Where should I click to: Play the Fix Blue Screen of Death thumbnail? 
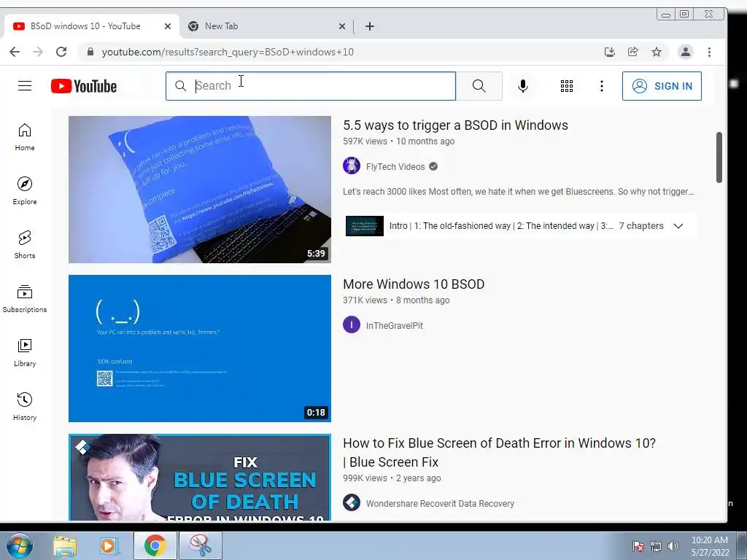point(200,477)
